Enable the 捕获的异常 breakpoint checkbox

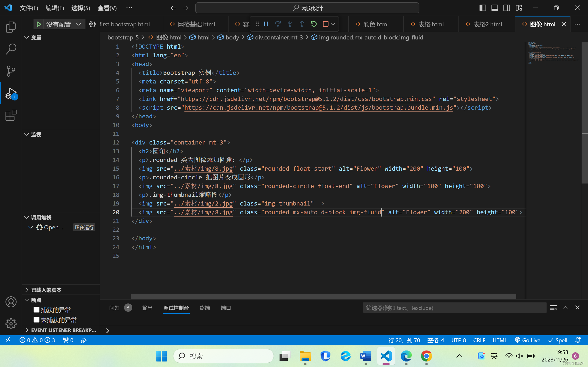coord(37,310)
